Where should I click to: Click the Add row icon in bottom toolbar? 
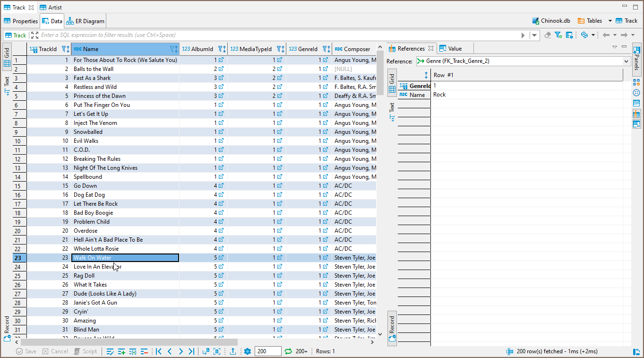tap(121, 351)
